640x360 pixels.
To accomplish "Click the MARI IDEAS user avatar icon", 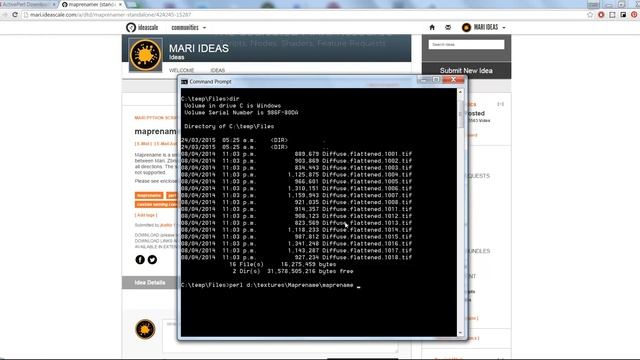I will tap(466, 27).
